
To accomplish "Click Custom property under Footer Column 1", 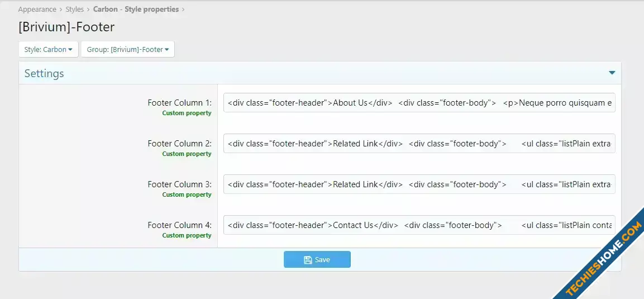I will point(187,113).
